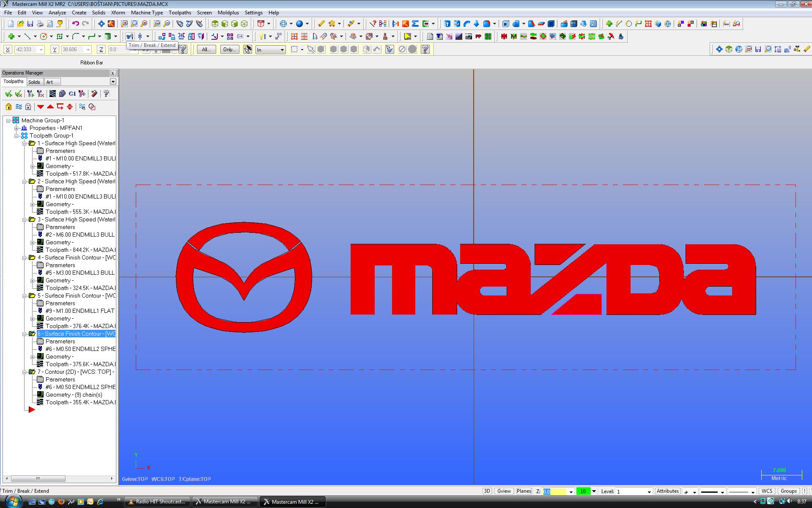The image size is (812, 508).
Task: Open the Toolpaths menu
Action: coord(180,13)
